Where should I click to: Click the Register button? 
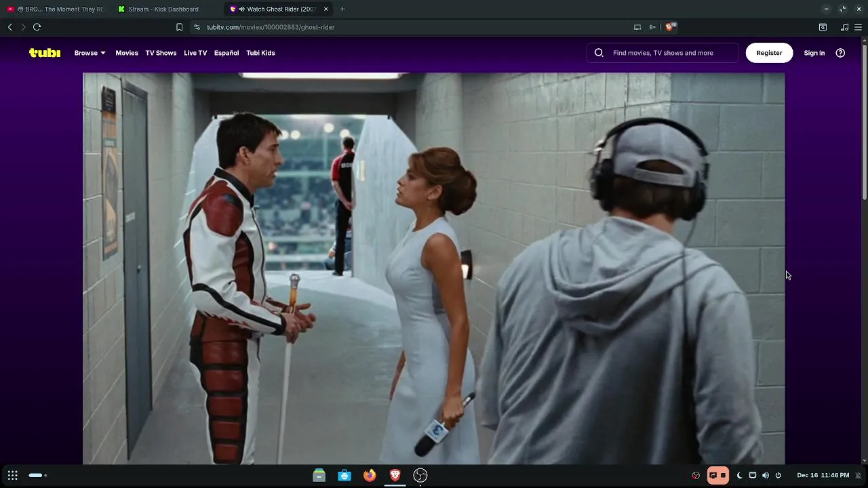769,53
